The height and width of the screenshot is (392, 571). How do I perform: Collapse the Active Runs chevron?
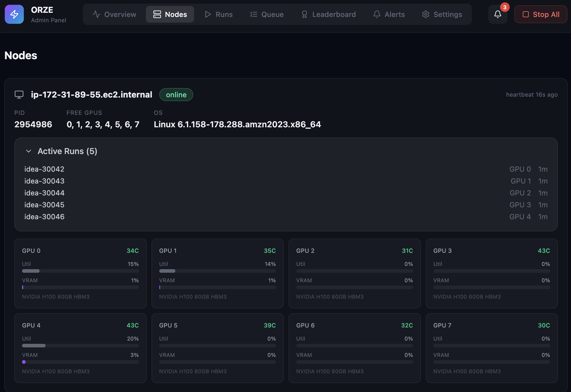29,151
